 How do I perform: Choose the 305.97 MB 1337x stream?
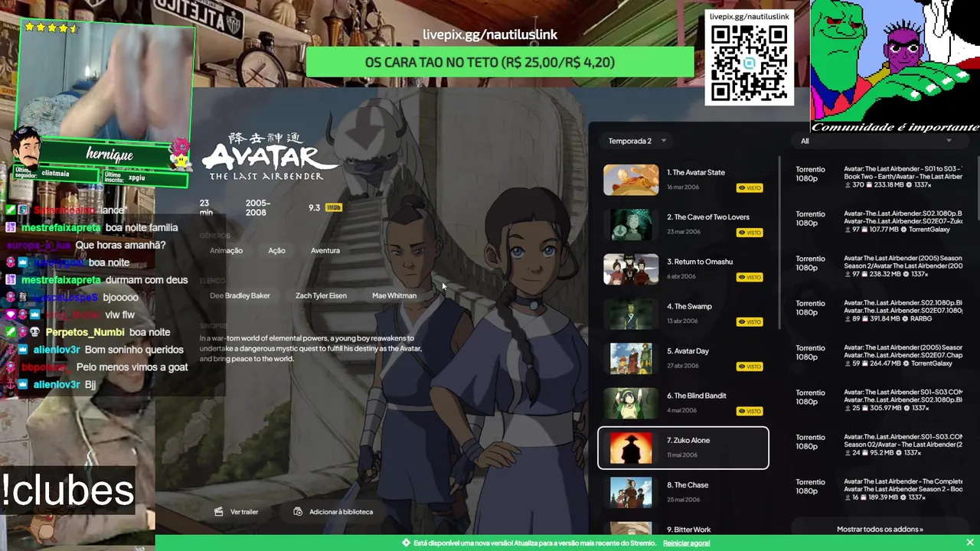pos(878,400)
